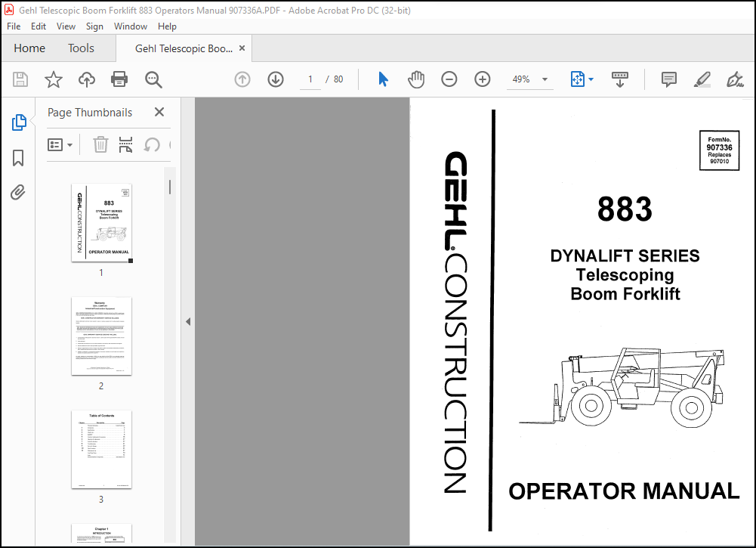Click the Save file icon
Screen dimensions: 756x548
click(x=20, y=79)
